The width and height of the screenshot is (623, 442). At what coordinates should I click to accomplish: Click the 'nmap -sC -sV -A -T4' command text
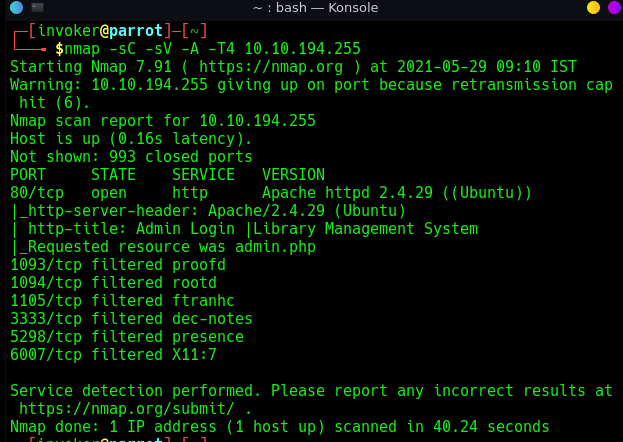149,48
